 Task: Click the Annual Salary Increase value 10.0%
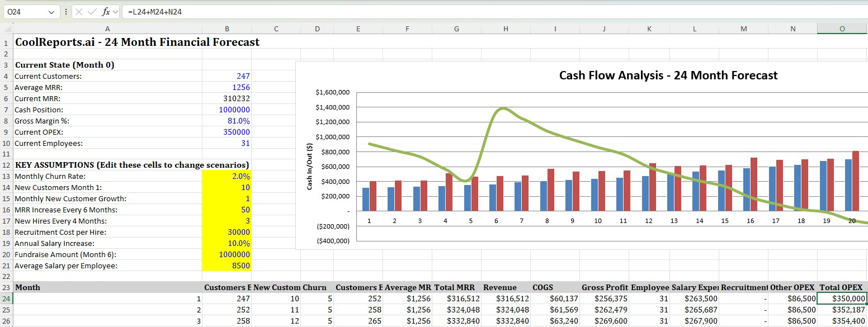tap(227, 243)
